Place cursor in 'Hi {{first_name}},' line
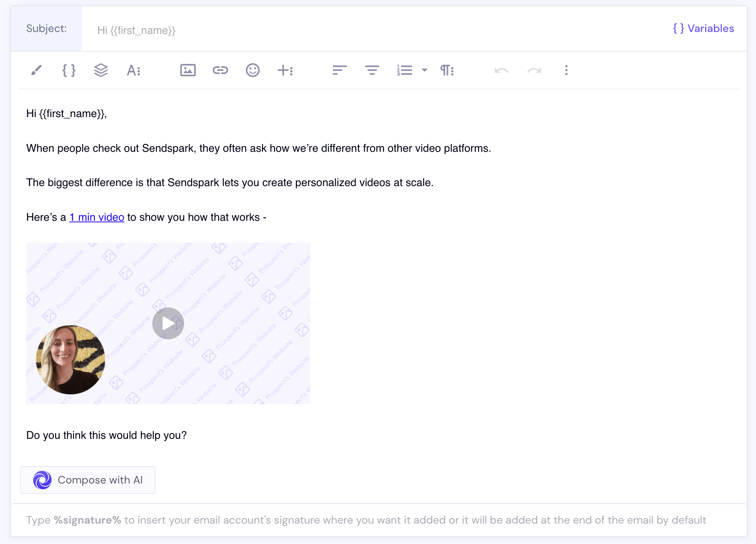Viewport: 756px width, 544px height. (66, 114)
